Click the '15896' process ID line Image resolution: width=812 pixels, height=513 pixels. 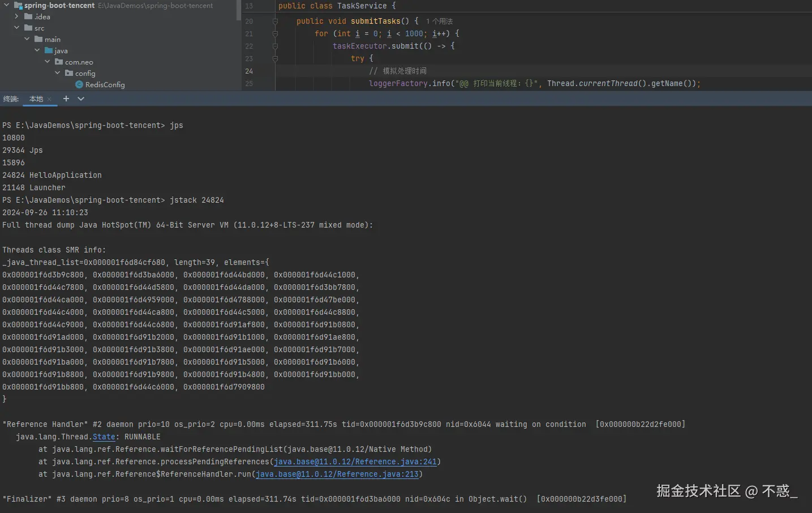pyautogui.click(x=14, y=163)
